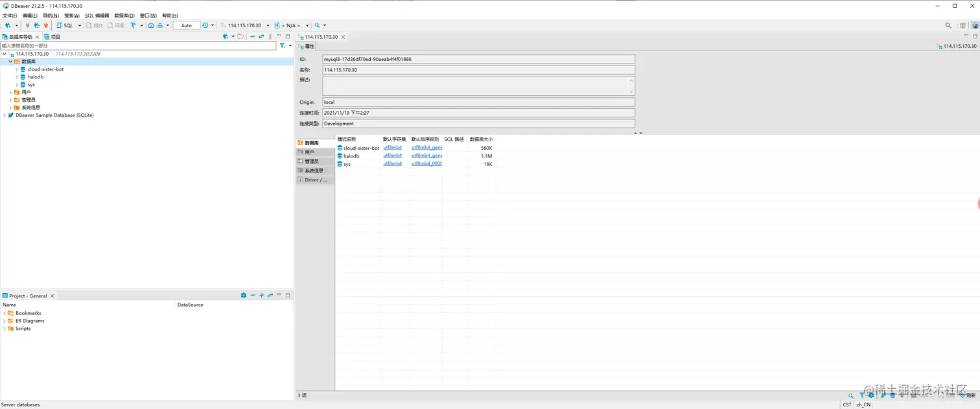Click the navigator new connection icon

[226, 36]
